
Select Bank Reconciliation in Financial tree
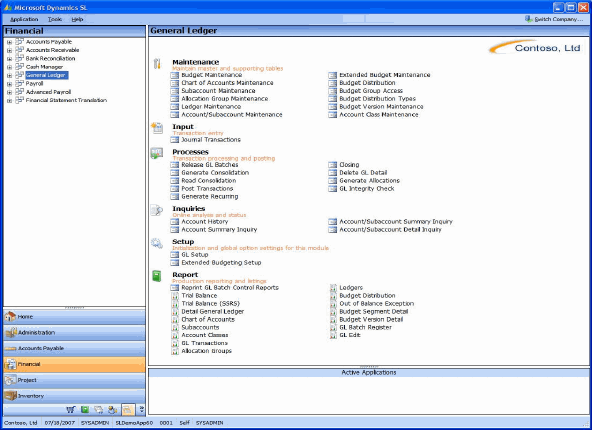[x=50, y=59]
